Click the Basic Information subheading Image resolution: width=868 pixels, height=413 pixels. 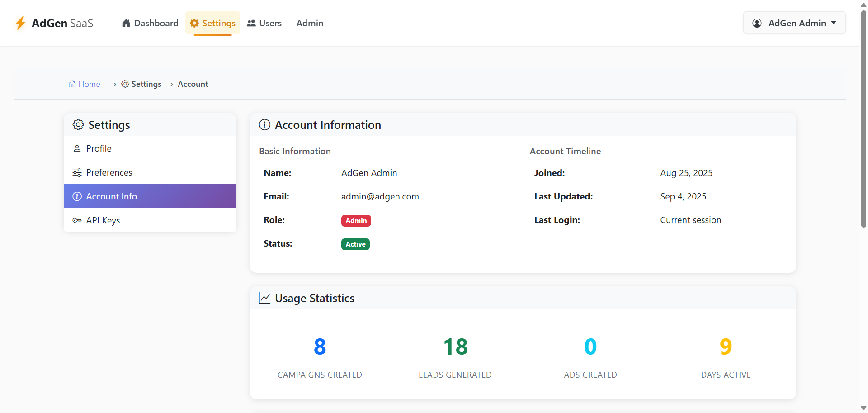tap(295, 152)
